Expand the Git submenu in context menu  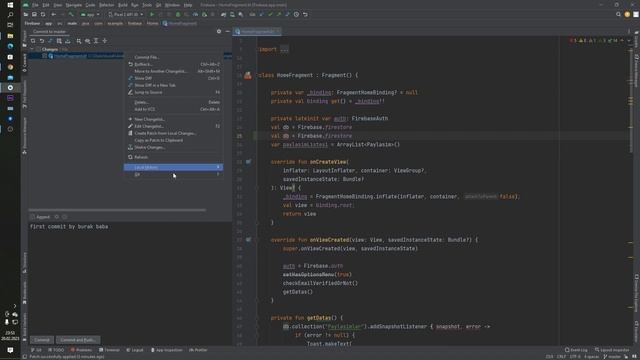pos(173,174)
